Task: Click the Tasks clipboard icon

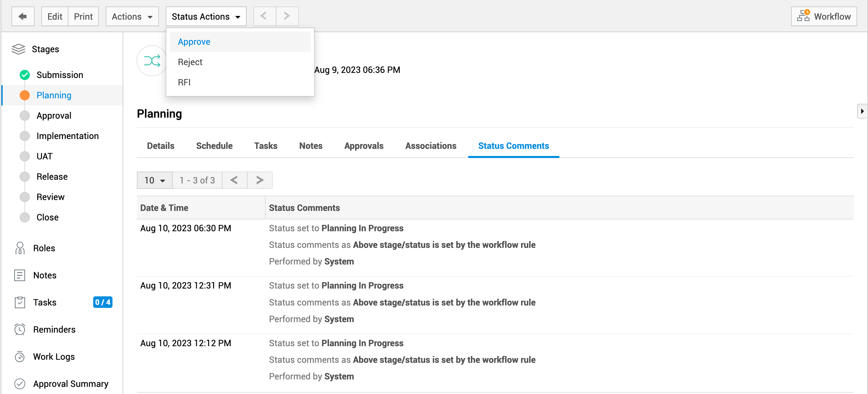Action: [x=20, y=302]
